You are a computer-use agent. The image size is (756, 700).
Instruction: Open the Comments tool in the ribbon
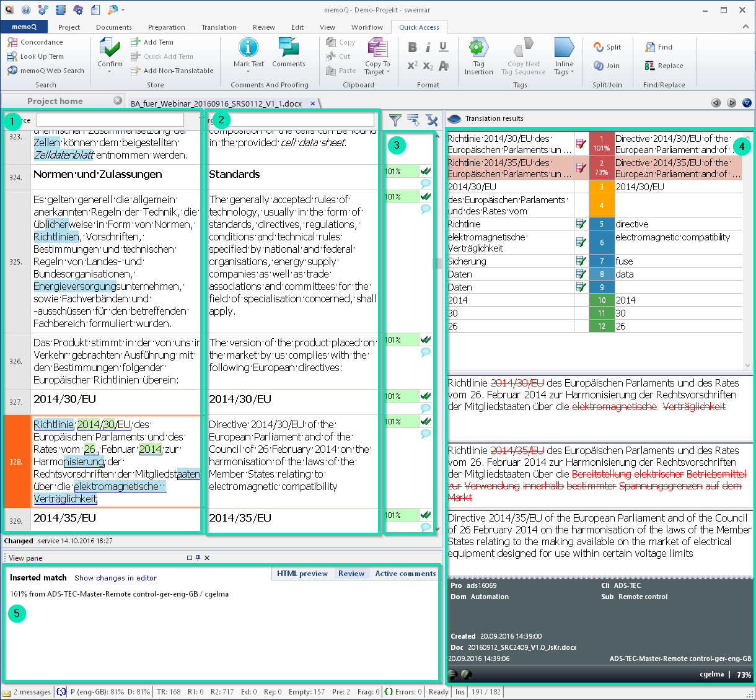(289, 52)
